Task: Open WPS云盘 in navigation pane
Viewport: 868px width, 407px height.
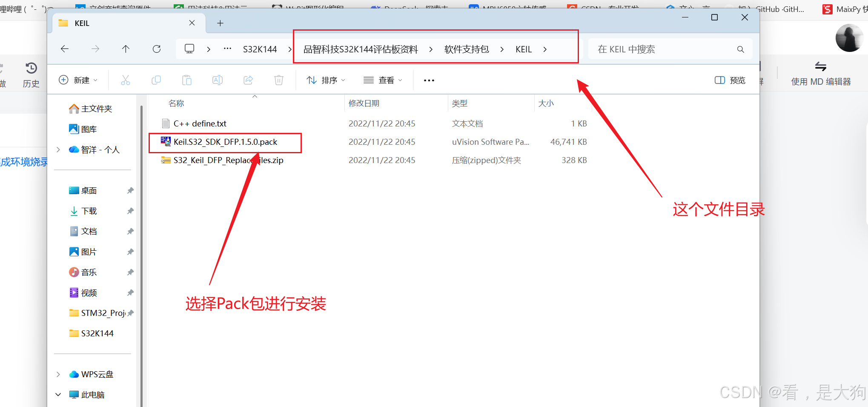Action: coord(97,375)
